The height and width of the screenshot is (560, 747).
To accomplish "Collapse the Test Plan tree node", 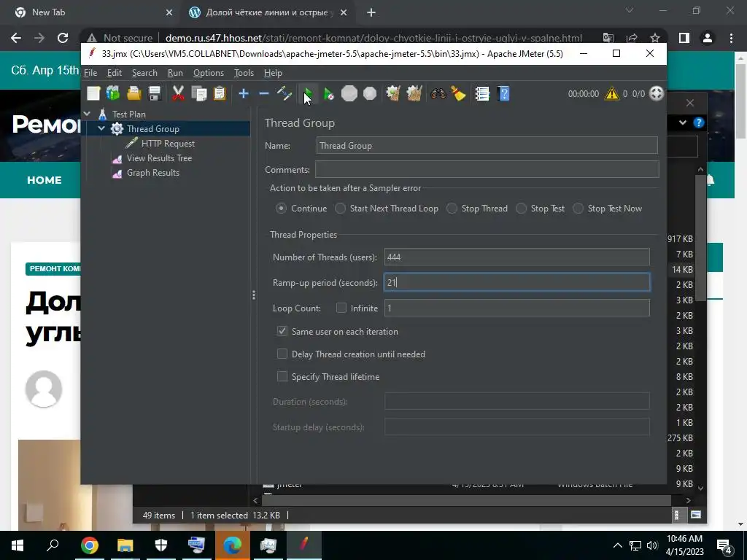I will click(88, 114).
